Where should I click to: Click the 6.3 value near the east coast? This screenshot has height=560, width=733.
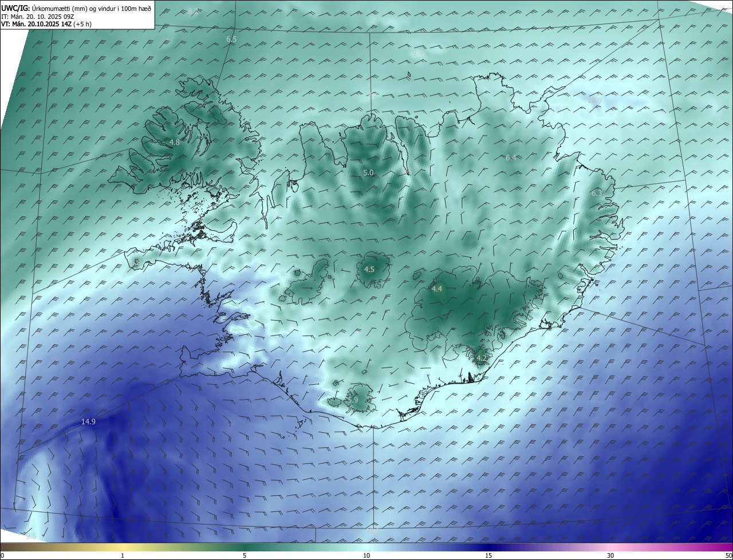coord(596,194)
